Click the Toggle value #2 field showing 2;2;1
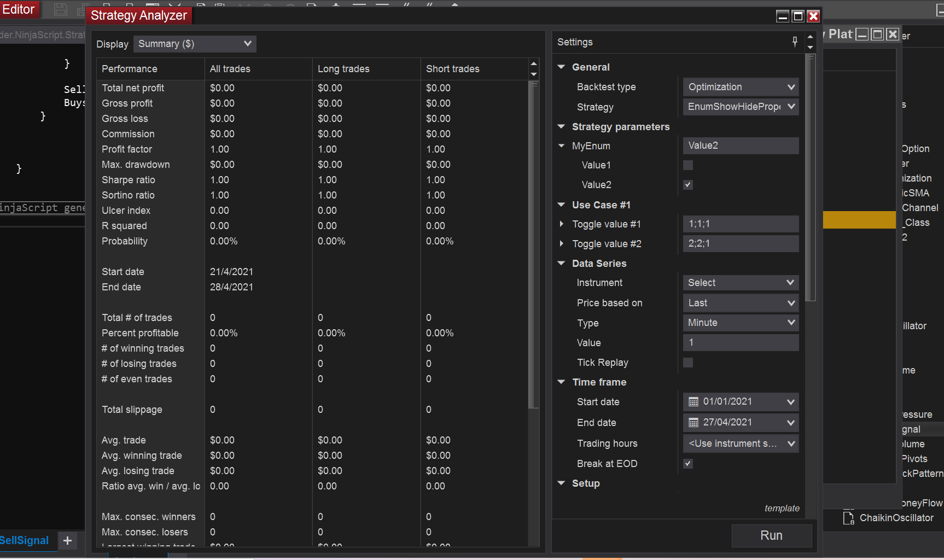944x560 pixels. pos(741,244)
